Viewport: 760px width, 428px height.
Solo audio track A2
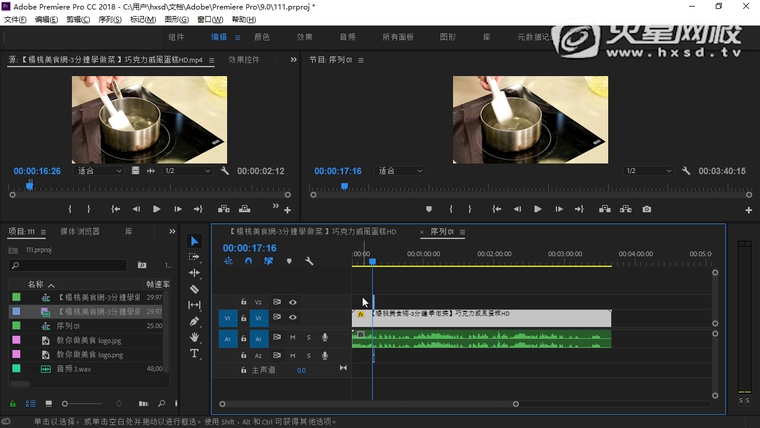[x=308, y=355]
